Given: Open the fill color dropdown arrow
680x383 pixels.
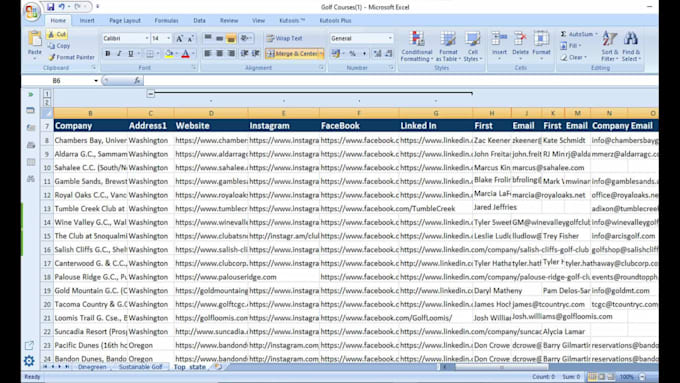Looking at the screenshot, I should pos(177,53).
